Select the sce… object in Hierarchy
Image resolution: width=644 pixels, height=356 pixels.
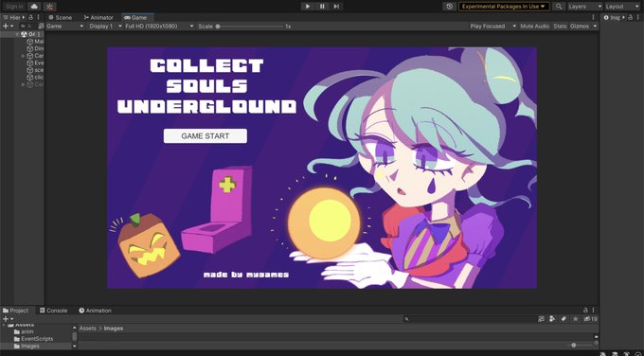pyautogui.click(x=35, y=70)
